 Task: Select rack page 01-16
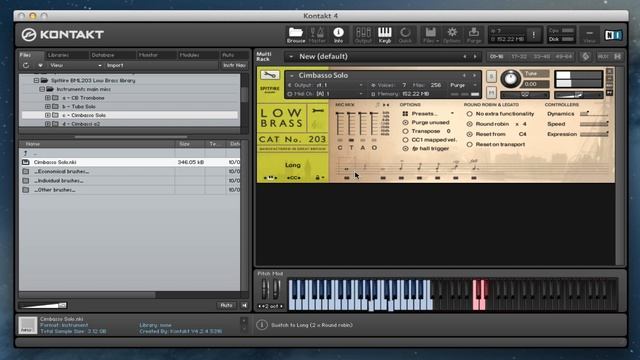tap(497, 57)
